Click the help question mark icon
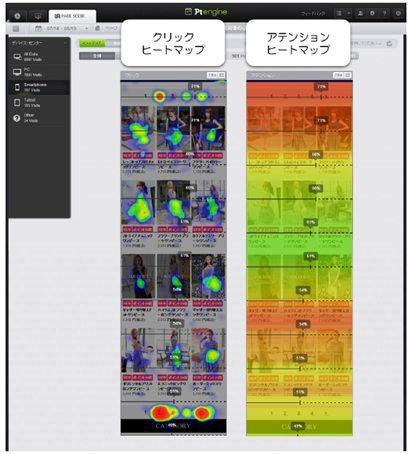This screenshot has width=408, height=454. coord(384,13)
